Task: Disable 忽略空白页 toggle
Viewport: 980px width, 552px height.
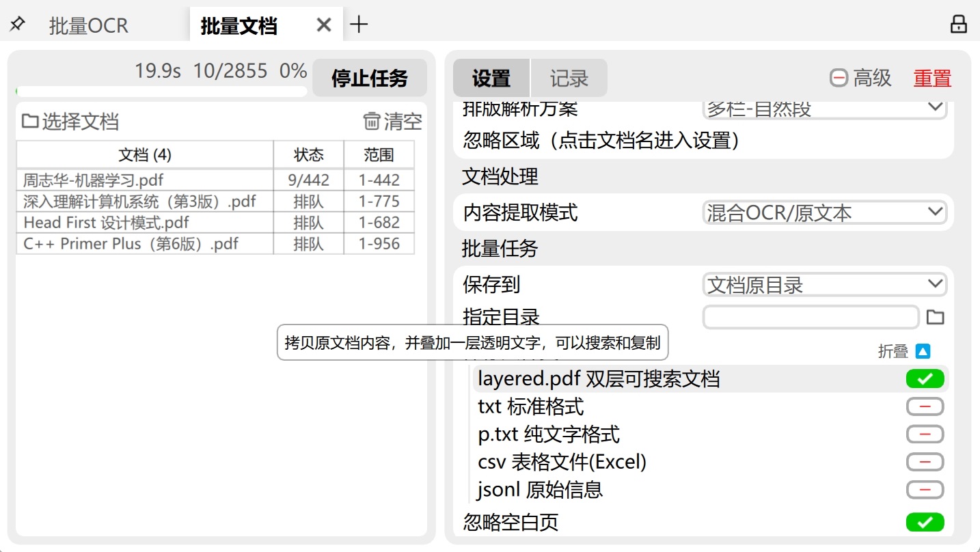Action: point(925,523)
